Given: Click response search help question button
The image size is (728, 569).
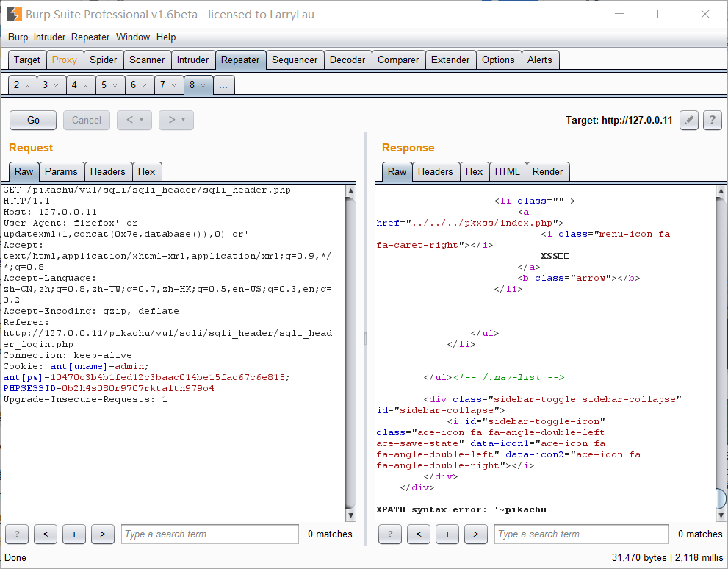Looking at the screenshot, I should coord(390,534).
